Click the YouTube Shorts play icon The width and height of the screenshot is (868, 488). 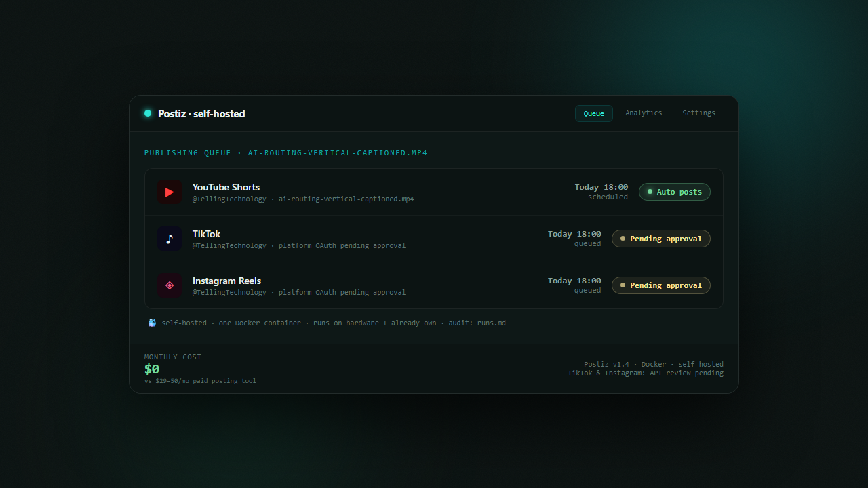tap(170, 192)
